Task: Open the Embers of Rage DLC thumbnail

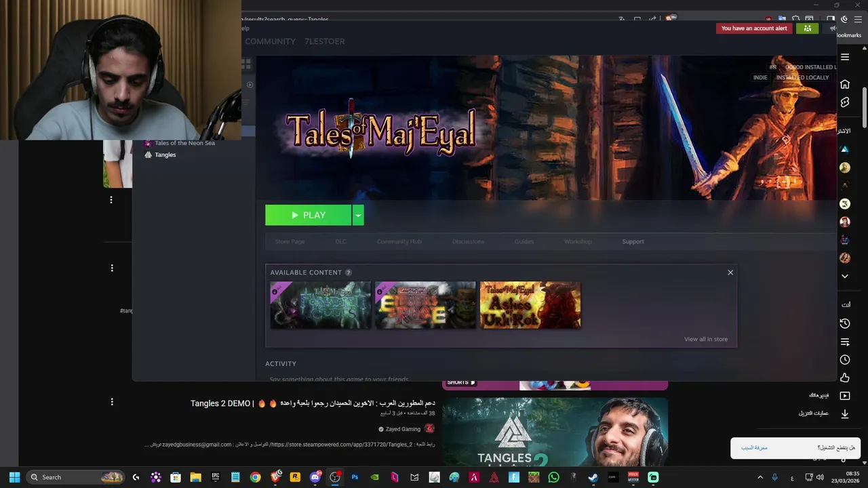Action: pos(425,305)
